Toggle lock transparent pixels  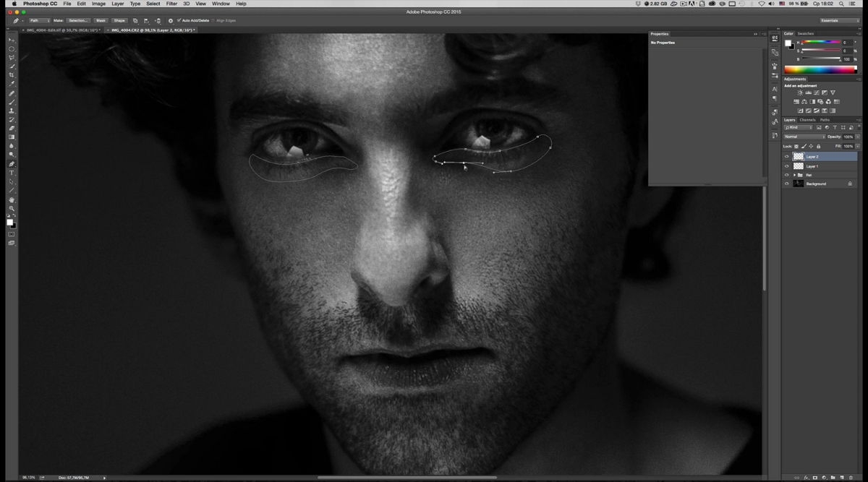(796, 146)
